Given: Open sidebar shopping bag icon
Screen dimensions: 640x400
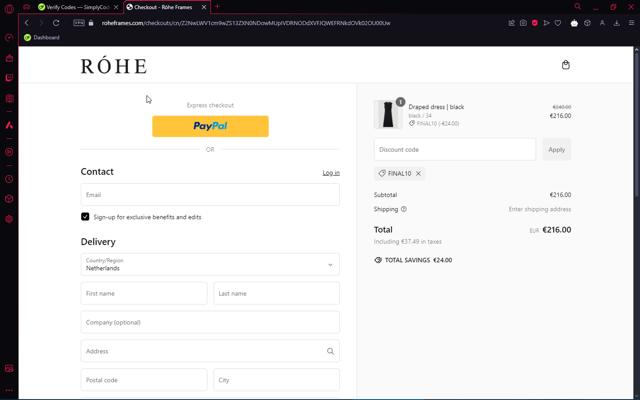Looking at the screenshot, I should click(9, 58).
